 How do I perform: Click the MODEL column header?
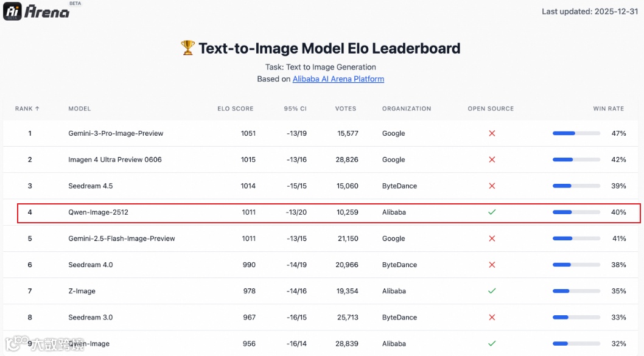pos(80,109)
